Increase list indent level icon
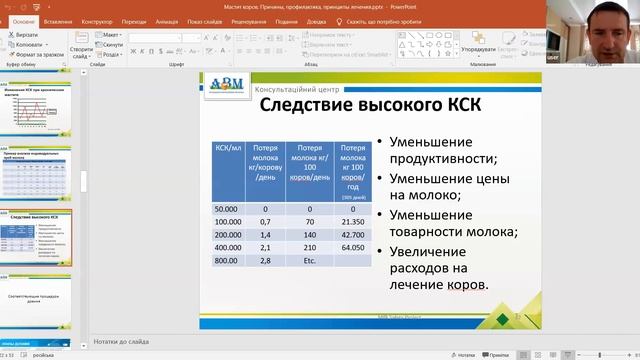The width and height of the screenshot is (640, 360). 280,38
